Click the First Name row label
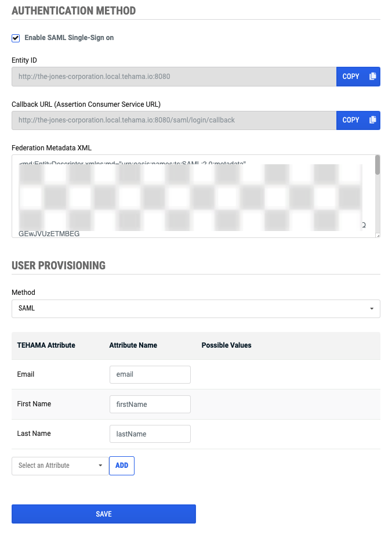Image resolution: width=392 pixels, height=534 pixels. point(34,404)
